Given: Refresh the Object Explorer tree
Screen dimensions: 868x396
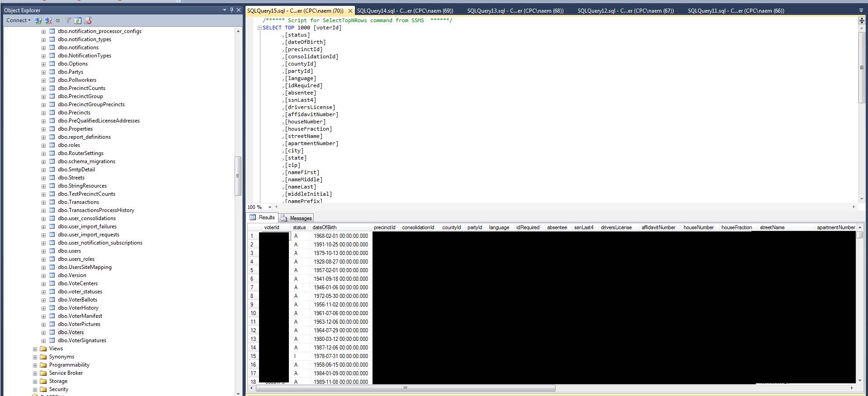Looking at the screenshot, I should pos(78,20).
